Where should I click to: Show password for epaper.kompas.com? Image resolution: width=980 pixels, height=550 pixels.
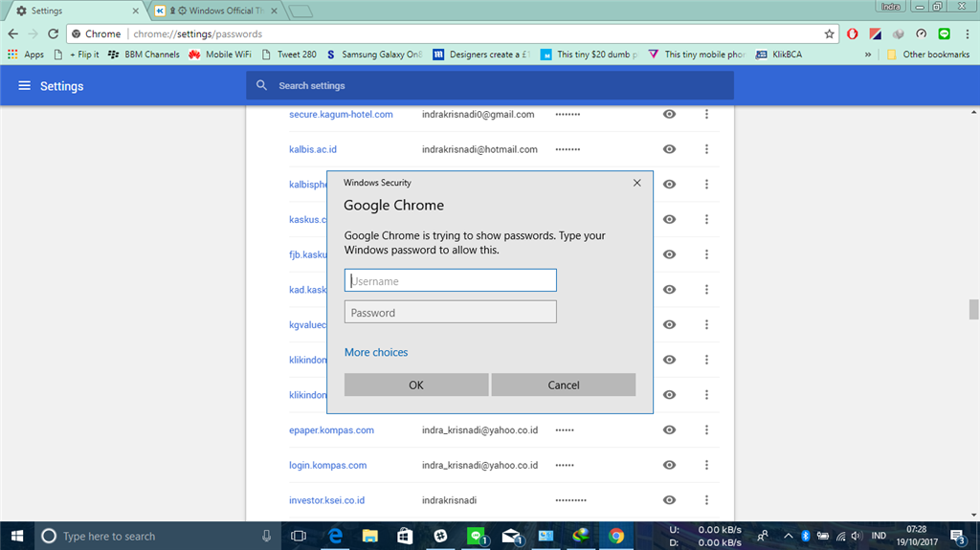(x=669, y=429)
